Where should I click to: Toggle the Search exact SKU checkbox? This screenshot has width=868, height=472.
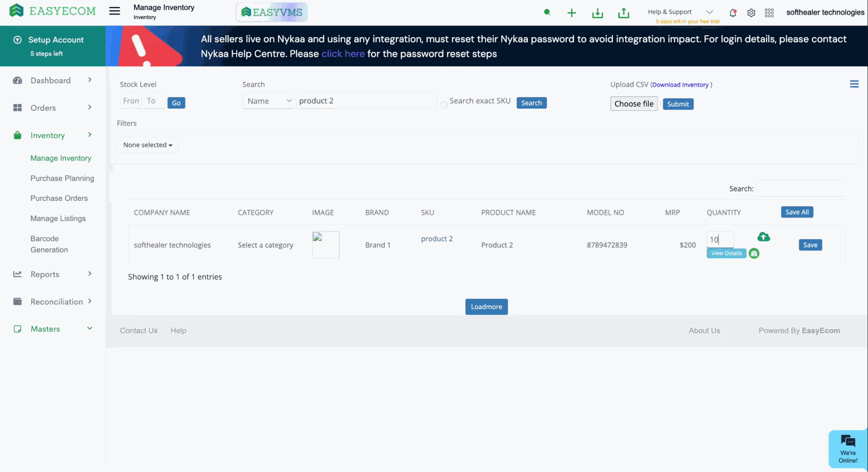click(444, 105)
